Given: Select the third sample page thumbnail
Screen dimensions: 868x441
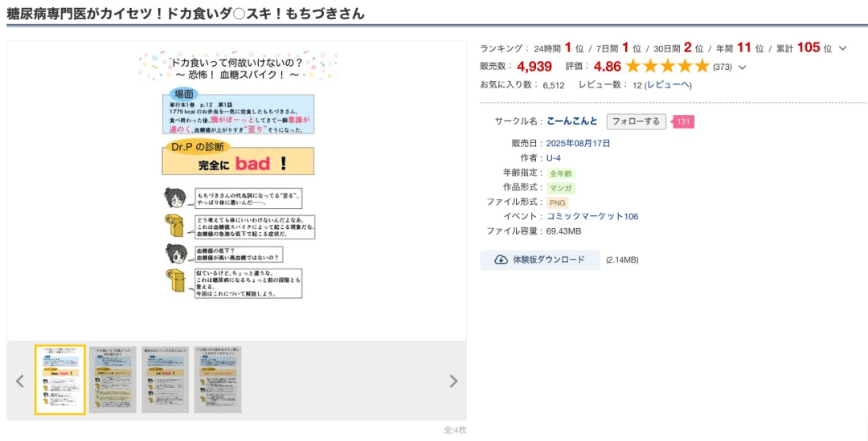Looking at the screenshot, I should [x=165, y=380].
